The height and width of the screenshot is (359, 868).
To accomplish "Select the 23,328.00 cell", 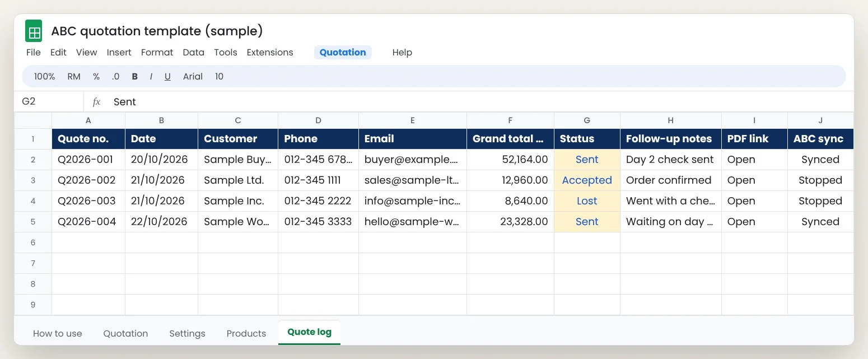I will (510, 222).
